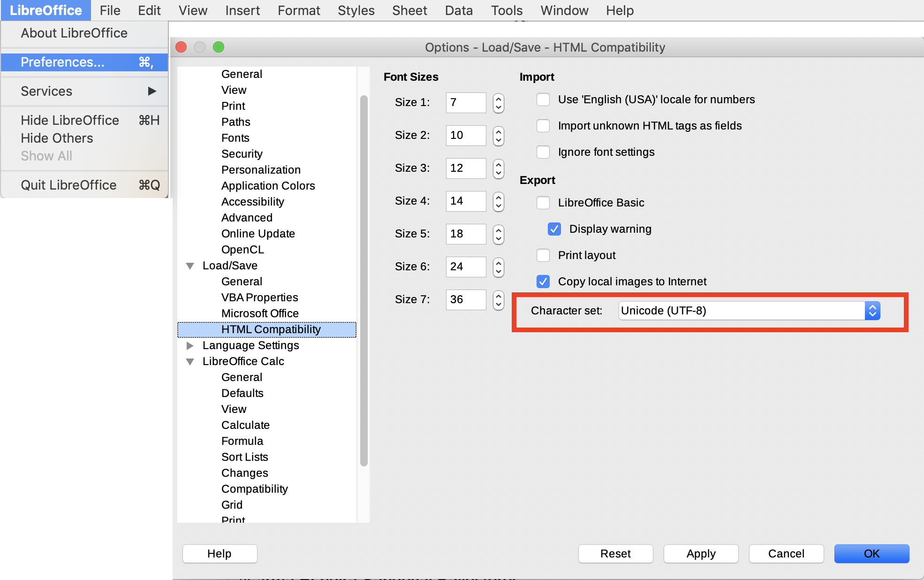Increase Size 1 with the spinner arrow
This screenshot has width=924, height=580.
click(x=498, y=99)
